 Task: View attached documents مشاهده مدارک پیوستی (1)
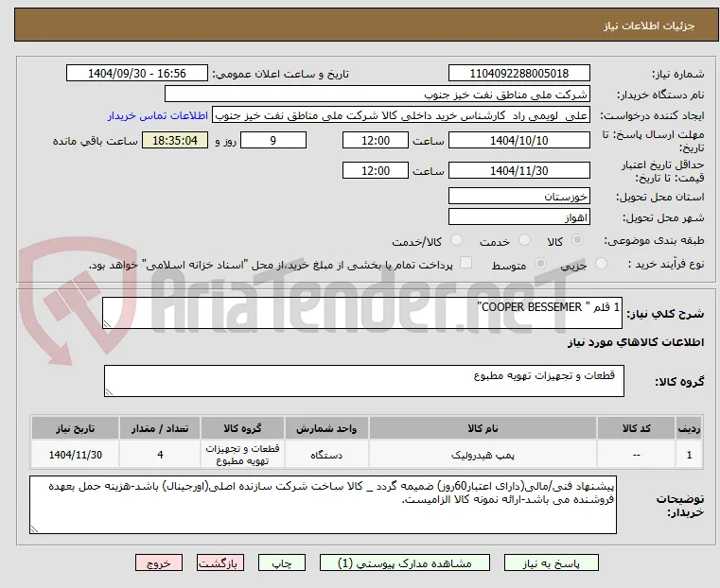pos(405,562)
